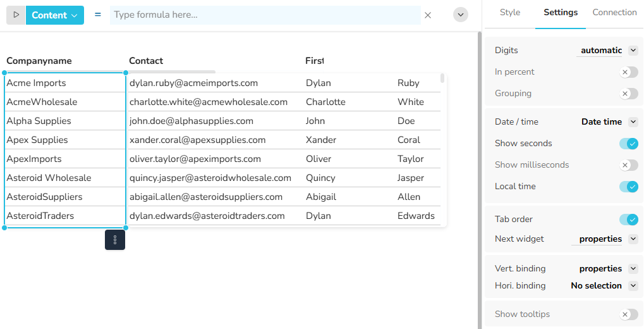Clear the formula with the X icon
This screenshot has width=644, height=329.
point(428,15)
